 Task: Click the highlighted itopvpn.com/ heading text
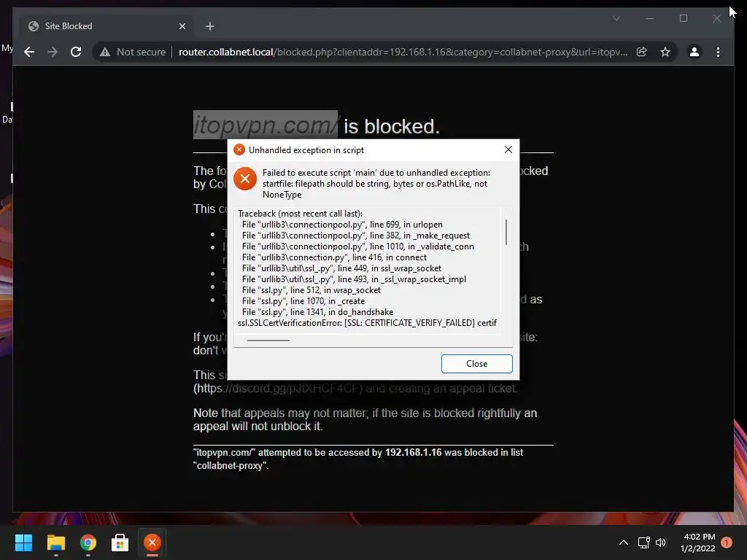pos(266,125)
